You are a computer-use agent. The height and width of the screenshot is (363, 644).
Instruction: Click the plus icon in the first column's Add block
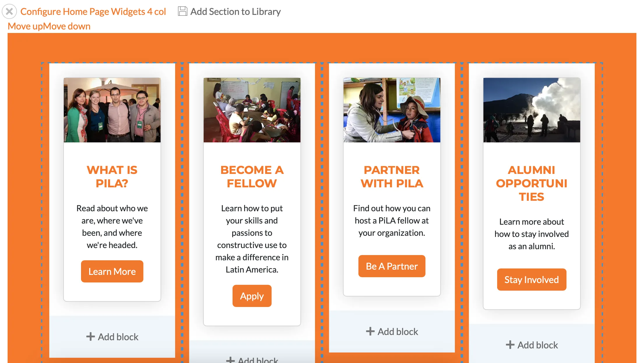pyautogui.click(x=90, y=336)
